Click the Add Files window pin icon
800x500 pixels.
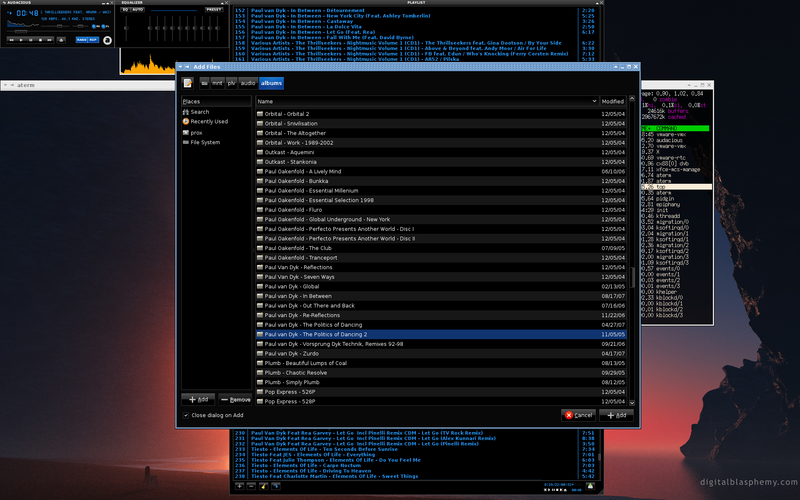[x=187, y=67]
